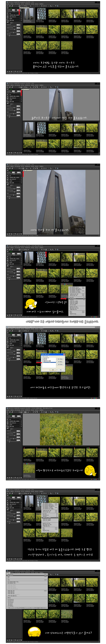Click thumbnail view mode button in 축소판 screenshot toolbar
Screen dimensions: 106x644
point(20,6)
